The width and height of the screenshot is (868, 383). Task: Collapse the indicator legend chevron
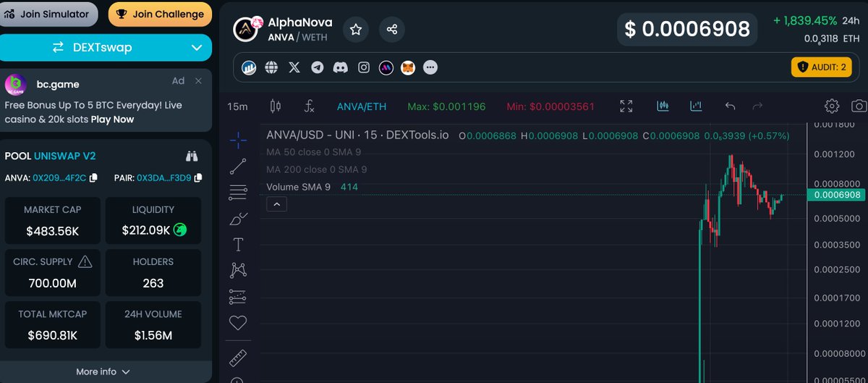pyautogui.click(x=276, y=205)
